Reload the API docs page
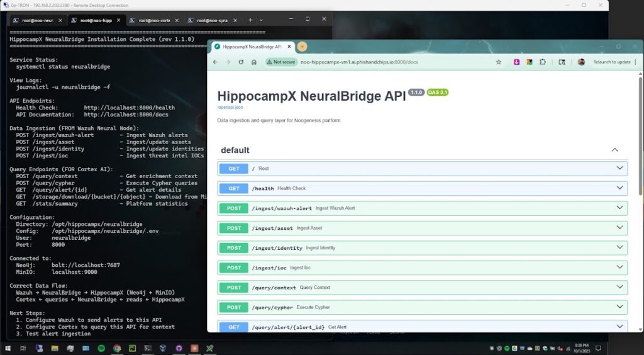This screenshot has width=644, height=355. pos(241,62)
